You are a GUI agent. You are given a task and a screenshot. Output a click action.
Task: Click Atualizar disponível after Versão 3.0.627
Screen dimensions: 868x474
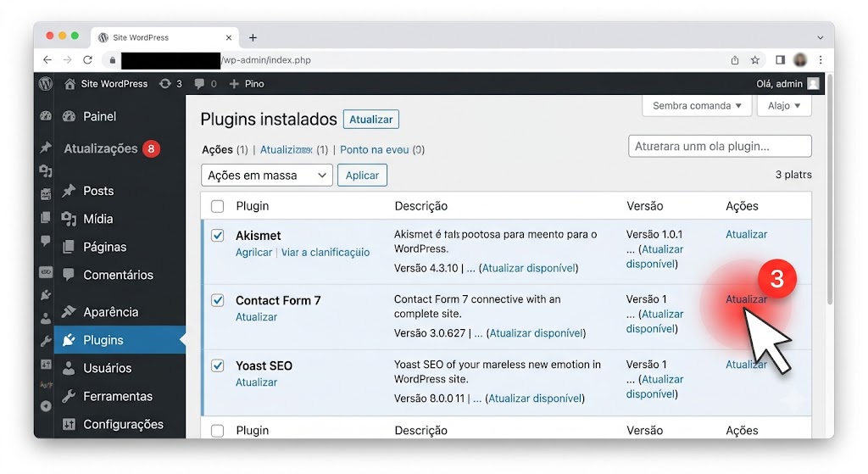tap(537, 332)
